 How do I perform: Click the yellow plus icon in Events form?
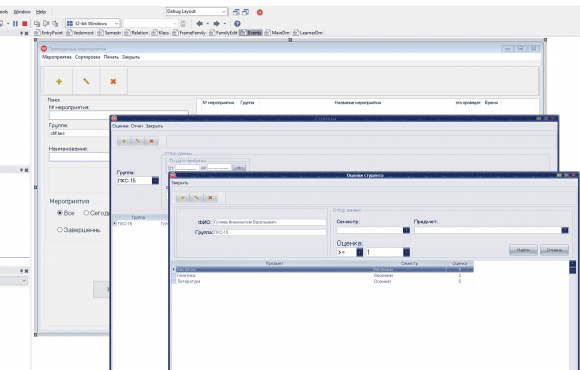click(x=59, y=81)
